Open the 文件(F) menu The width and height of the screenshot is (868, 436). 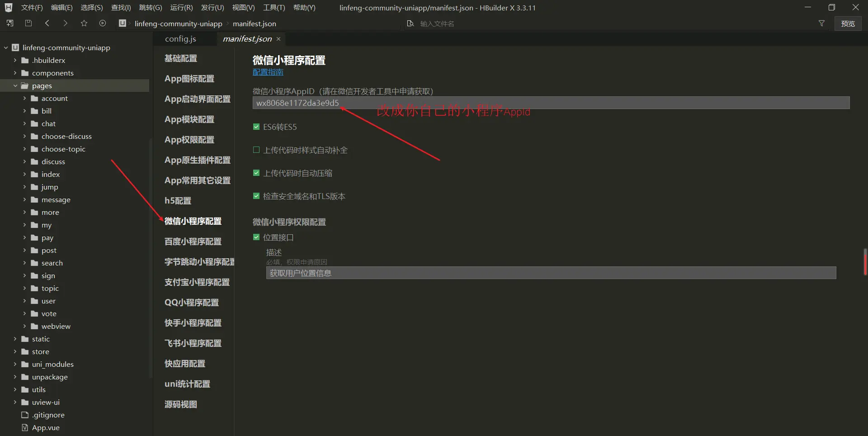[32, 8]
